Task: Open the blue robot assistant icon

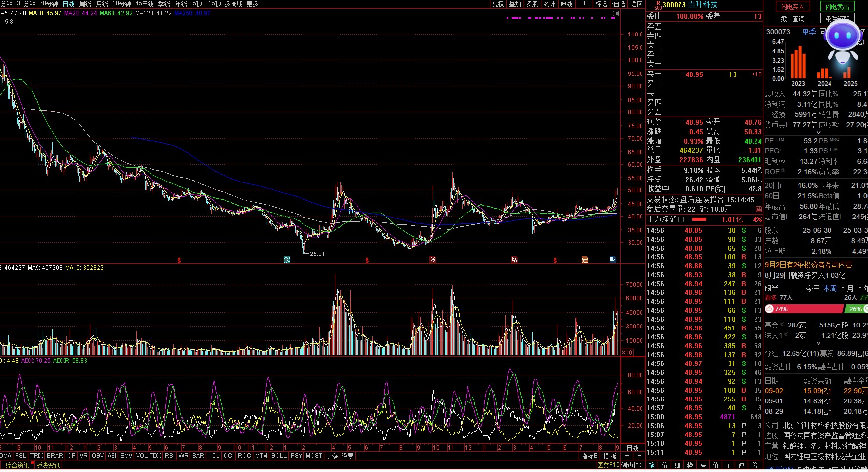Action: pos(842,42)
